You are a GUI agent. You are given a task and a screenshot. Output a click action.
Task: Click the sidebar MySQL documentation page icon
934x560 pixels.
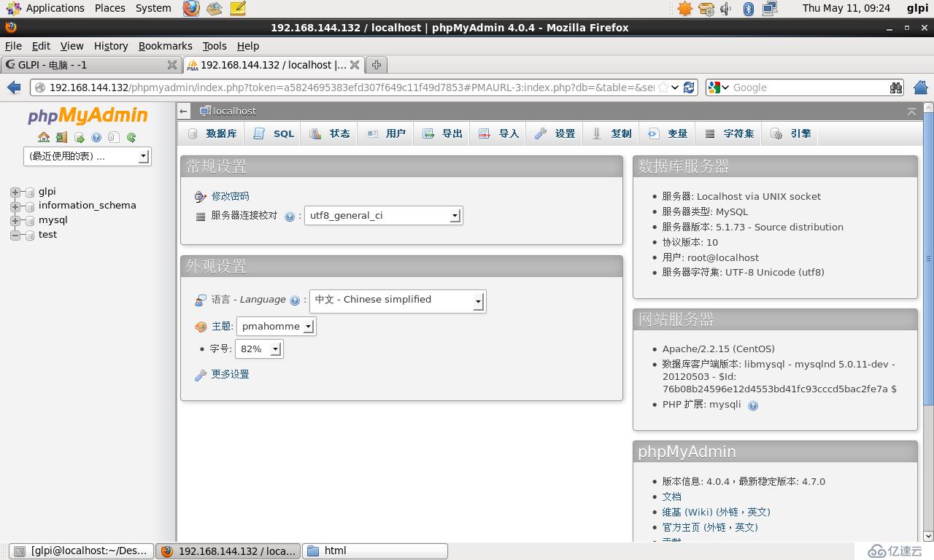click(x=114, y=137)
